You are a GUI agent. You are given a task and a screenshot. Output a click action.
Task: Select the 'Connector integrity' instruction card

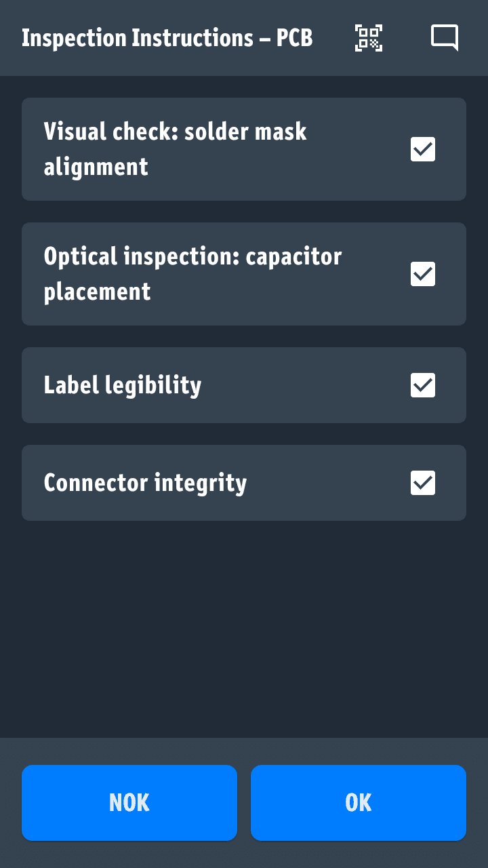(x=203, y=483)
